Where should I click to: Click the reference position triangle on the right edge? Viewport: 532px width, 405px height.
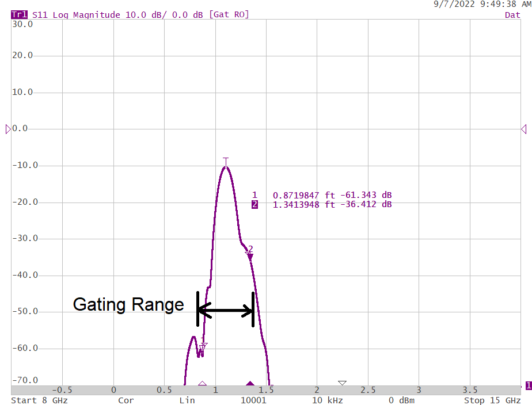523,129
